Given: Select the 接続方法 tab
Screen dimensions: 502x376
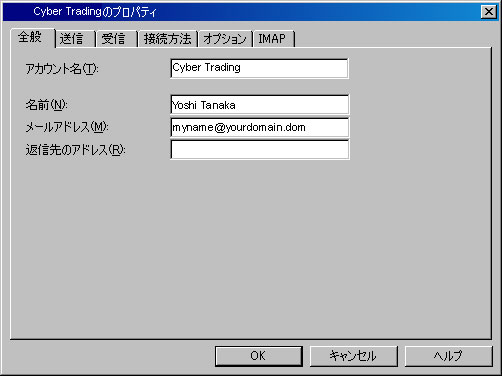Looking at the screenshot, I should (x=168, y=39).
